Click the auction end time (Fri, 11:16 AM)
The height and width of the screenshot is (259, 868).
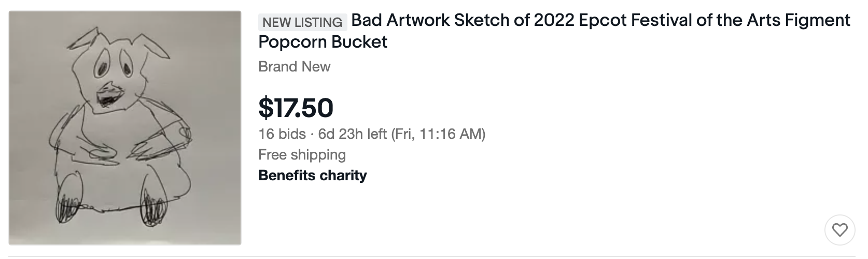coord(438,134)
